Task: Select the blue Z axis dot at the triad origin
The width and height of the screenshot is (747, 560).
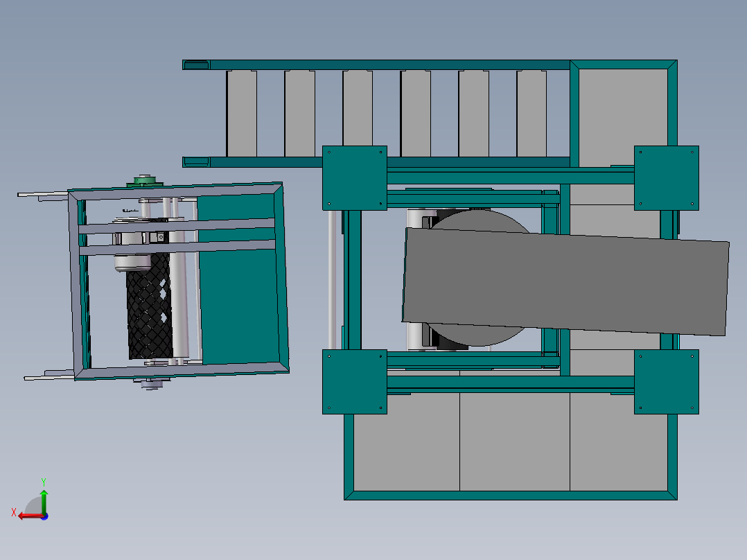Action: point(44,516)
